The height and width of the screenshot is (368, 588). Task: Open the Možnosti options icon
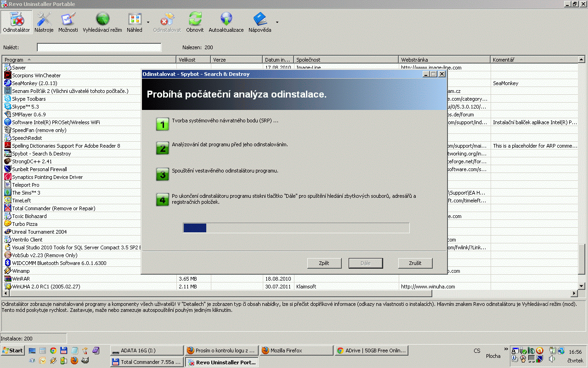(68, 22)
